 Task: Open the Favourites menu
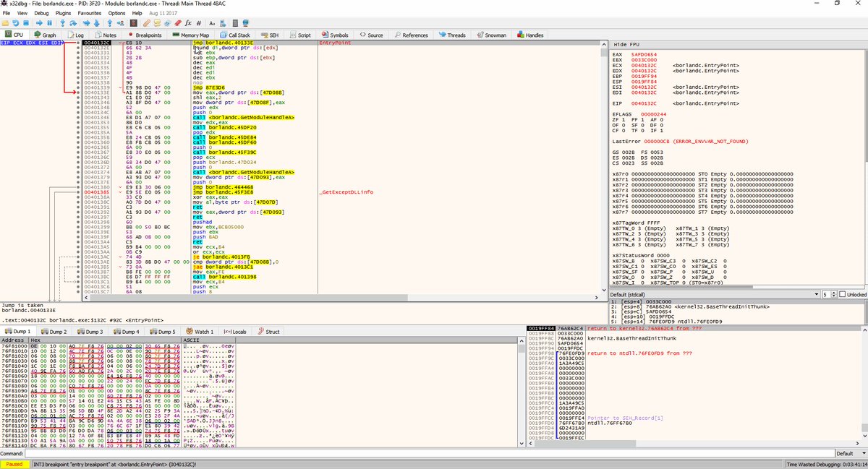tap(90, 13)
